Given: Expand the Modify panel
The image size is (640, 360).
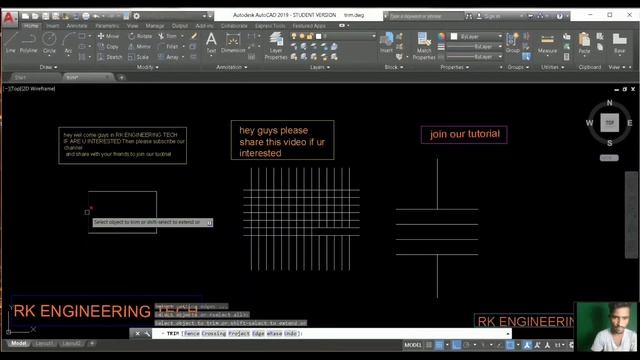Looking at the screenshot, I should click(147, 67).
